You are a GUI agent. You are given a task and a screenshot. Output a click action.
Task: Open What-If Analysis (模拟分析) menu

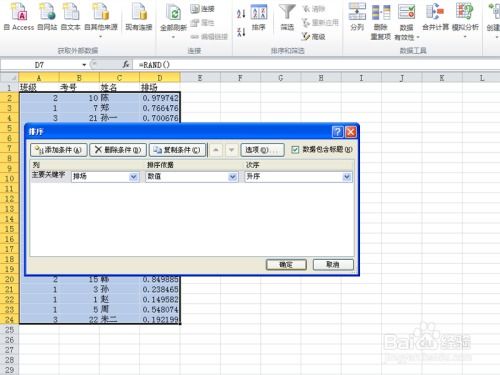click(x=465, y=20)
